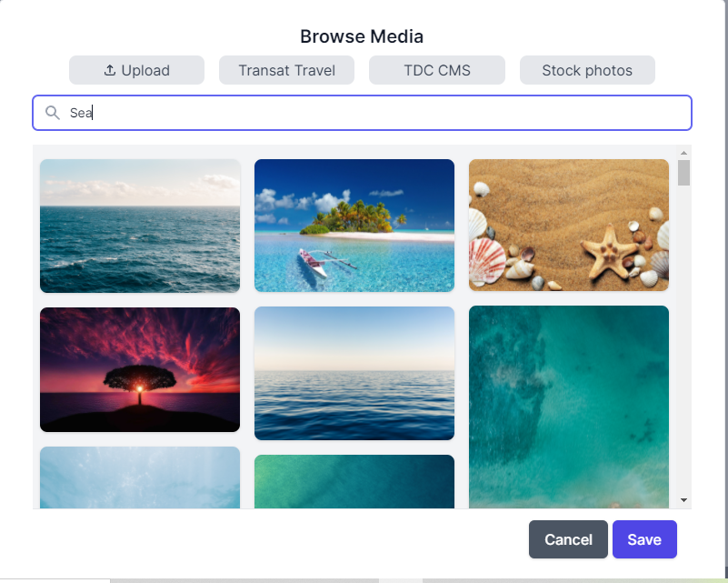Click the Save button
The height and width of the screenshot is (583, 728).
[644, 539]
